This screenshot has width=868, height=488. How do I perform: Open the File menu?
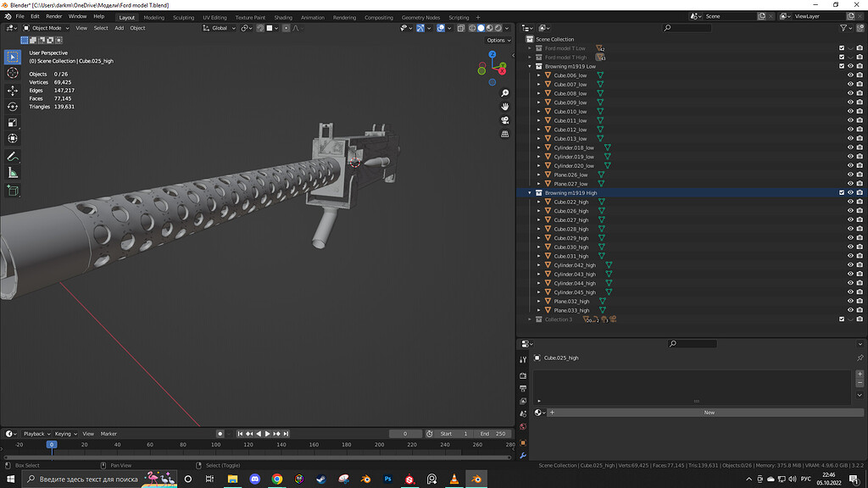click(20, 17)
